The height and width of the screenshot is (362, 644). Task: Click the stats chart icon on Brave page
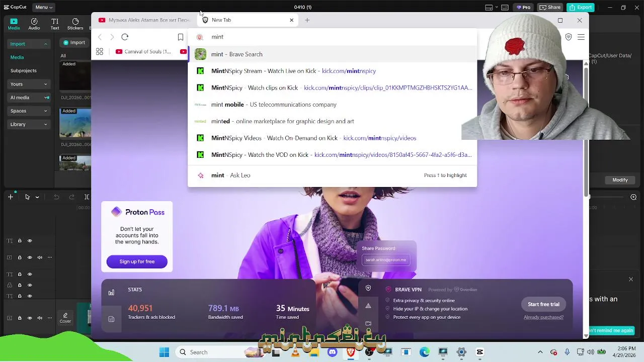coord(111,292)
